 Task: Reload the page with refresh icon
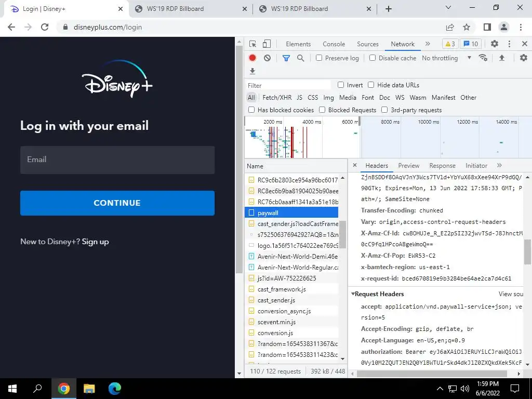coord(45,27)
